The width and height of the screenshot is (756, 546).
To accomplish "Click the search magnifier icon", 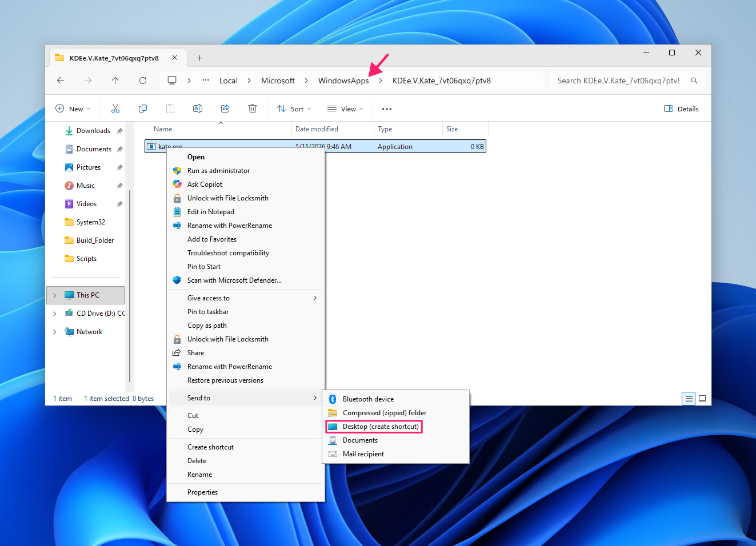I will click(694, 81).
